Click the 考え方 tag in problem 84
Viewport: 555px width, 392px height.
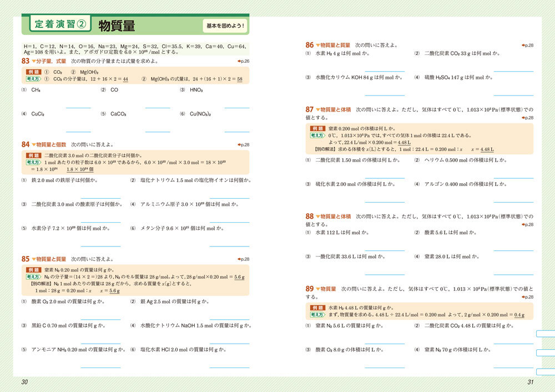[x=33, y=163]
